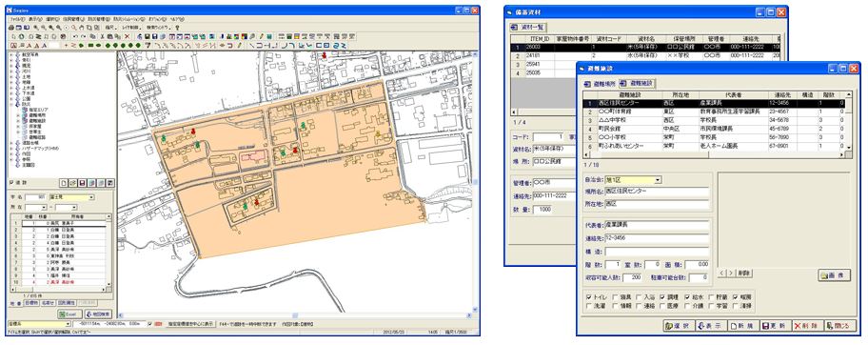Click the 収容可能人数 field showing 200
868x345 pixels.
(x=632, y=277)
